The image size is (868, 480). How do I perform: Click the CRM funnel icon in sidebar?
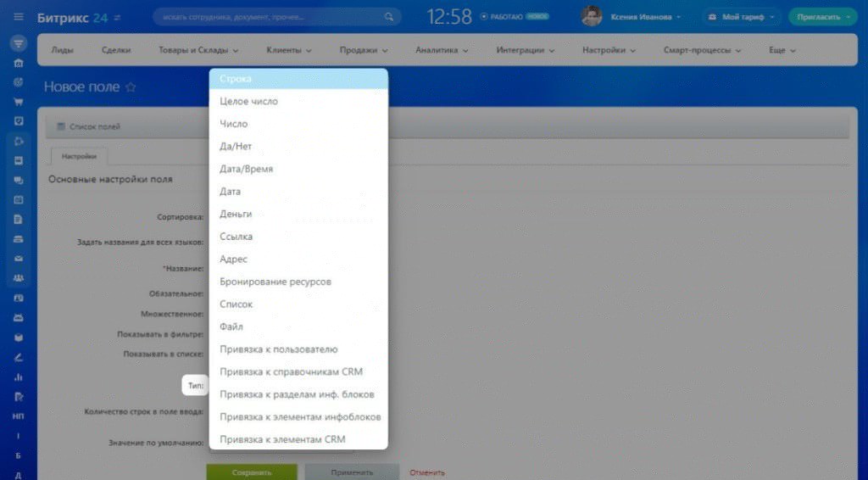click(19, 43)
